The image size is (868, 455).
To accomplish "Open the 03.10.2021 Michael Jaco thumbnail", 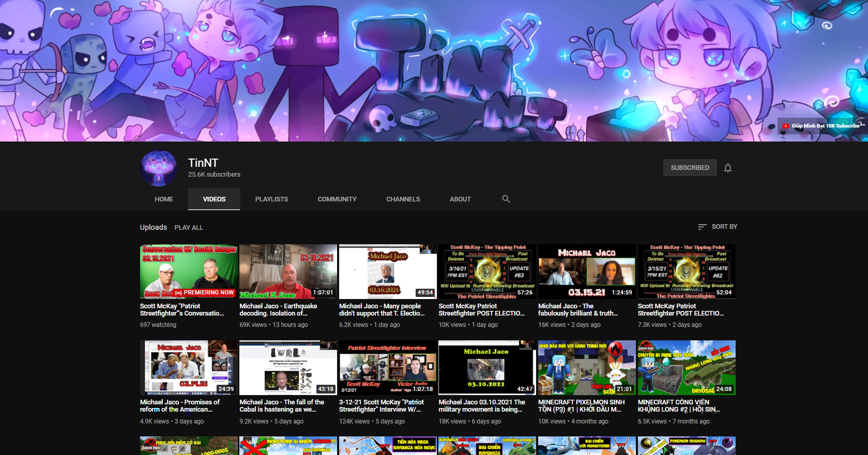I will point(487,368).
